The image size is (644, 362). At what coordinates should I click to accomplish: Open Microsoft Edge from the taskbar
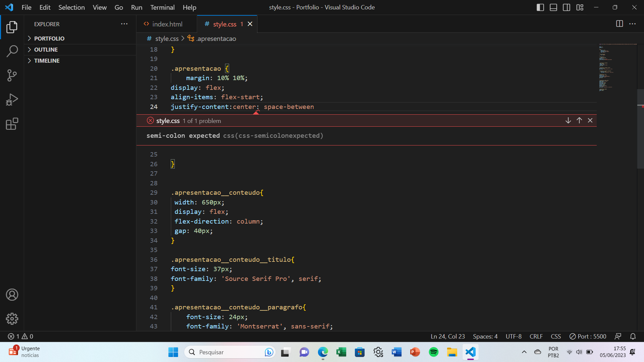click(x=323, y=352)
